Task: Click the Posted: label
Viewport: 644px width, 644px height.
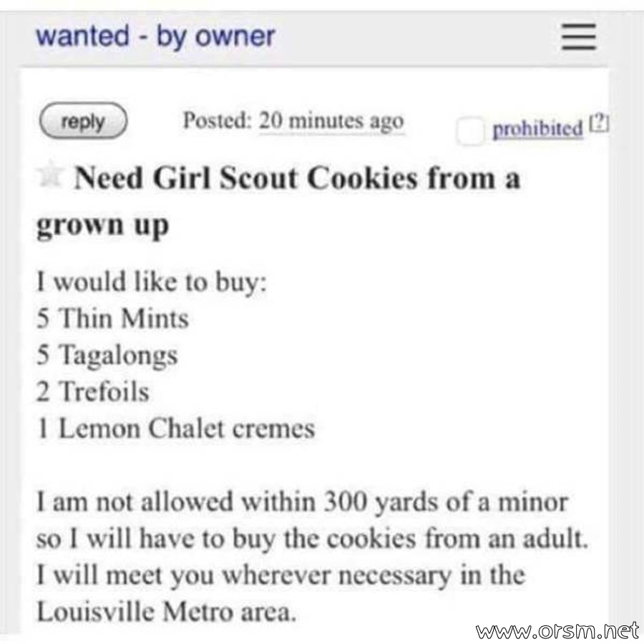Action: point(217,120)
